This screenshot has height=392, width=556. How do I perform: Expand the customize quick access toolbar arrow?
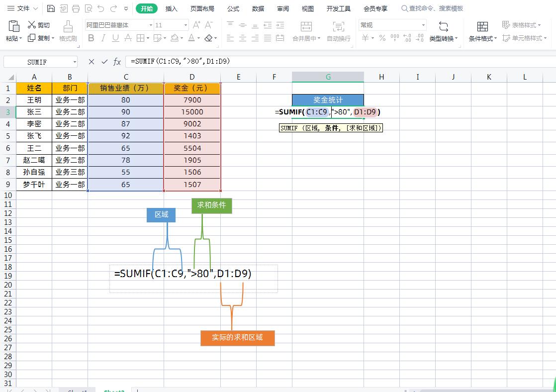[x=126, y=8]
